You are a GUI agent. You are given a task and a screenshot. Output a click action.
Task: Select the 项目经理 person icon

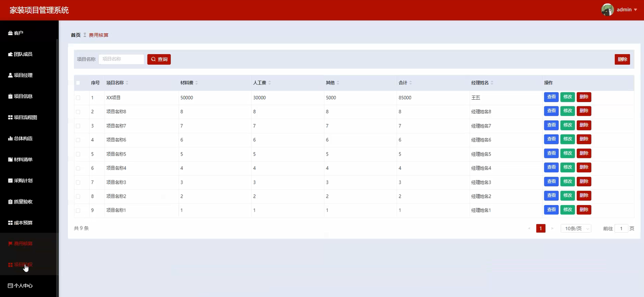tap(10, 75)
